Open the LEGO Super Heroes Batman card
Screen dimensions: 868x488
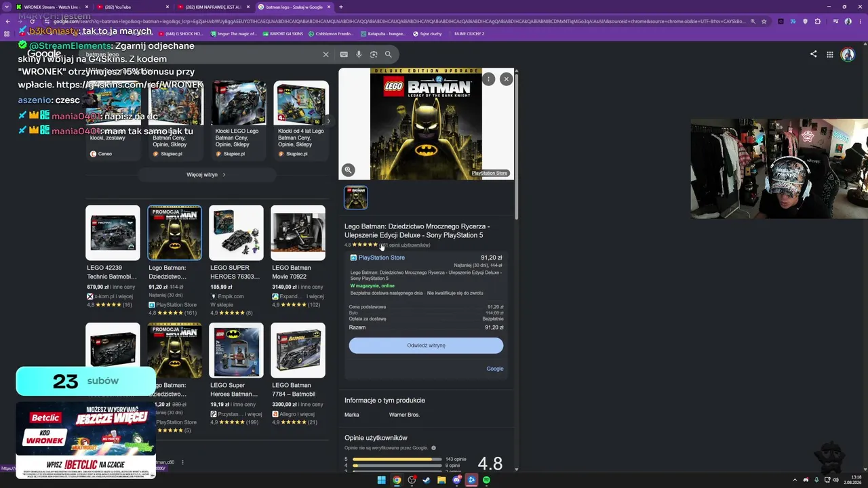click(236, 374)
